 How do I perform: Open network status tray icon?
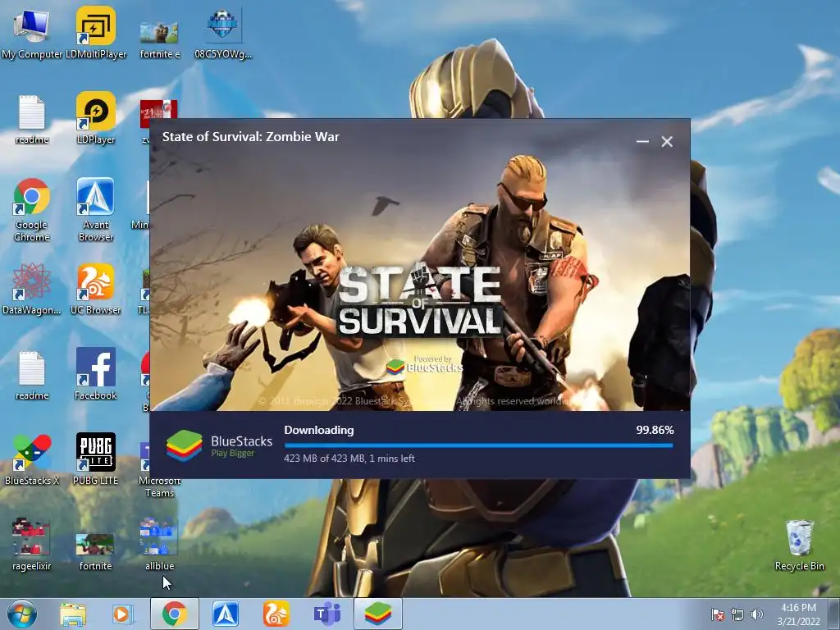tap(737, 614)
